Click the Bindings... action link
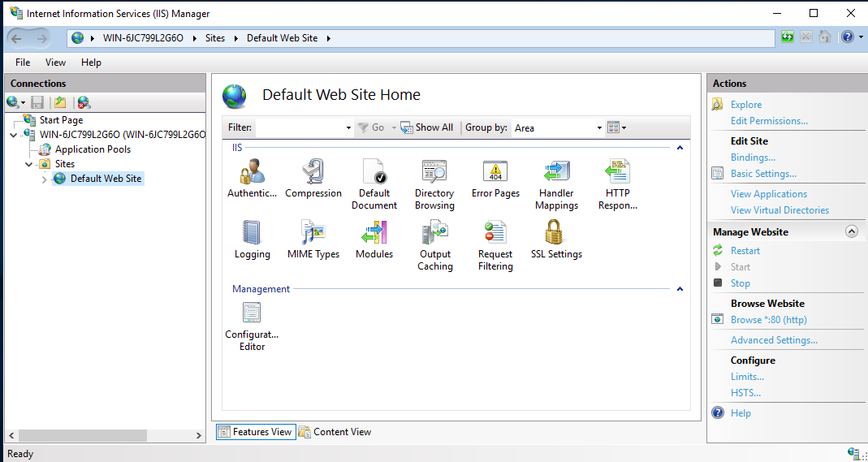Image resolution: width=868 pixels, height=462 pixels. click(753, 158)
